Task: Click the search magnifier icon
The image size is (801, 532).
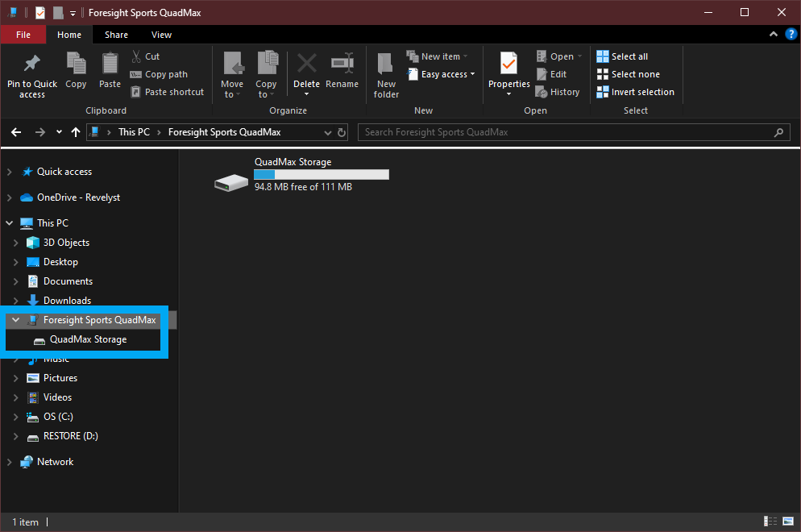Action: tap(778, 133)
